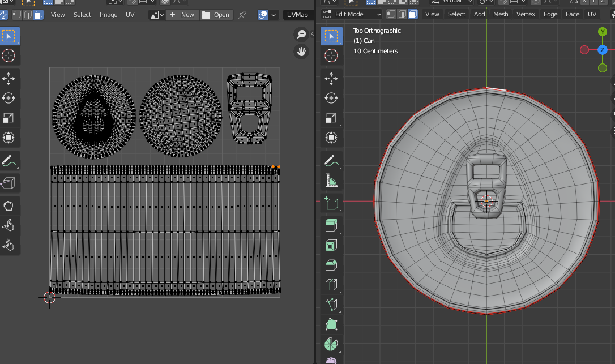
Task: Click the Open image button
Action: (216, 14)
